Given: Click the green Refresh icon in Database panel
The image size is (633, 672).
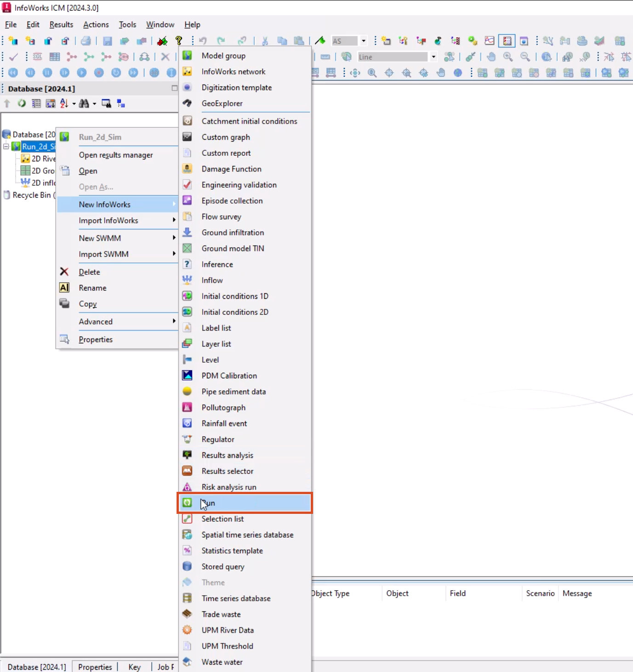Looking at the screenshot, I should 22,103.
